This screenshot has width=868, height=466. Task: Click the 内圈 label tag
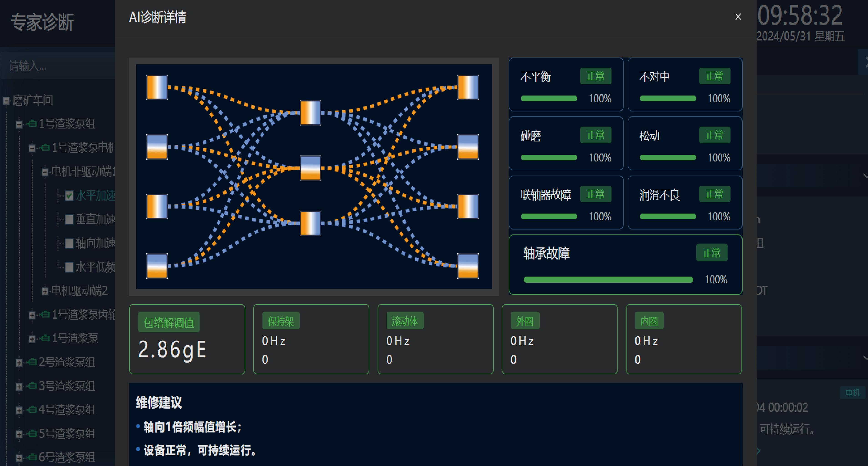coord(649,321)
